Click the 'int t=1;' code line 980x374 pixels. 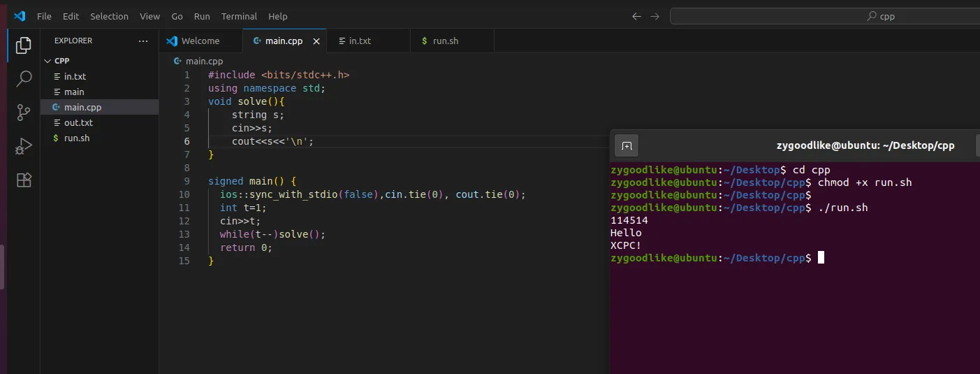tap(243, 208)
